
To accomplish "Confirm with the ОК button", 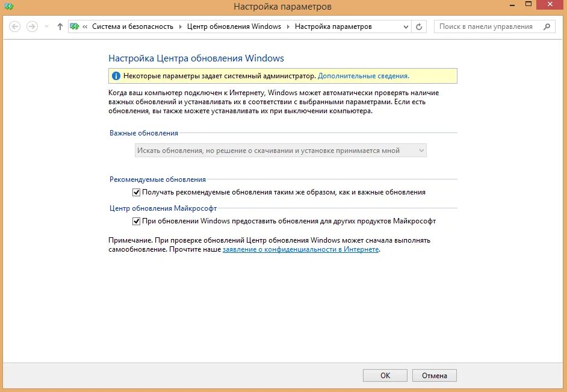I will (x=385, y=375).
